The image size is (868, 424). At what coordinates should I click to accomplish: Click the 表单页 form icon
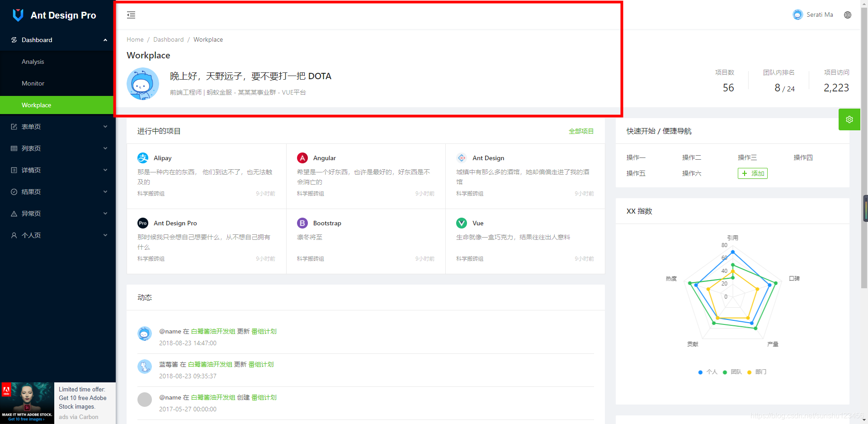click(x=14, y=127)
